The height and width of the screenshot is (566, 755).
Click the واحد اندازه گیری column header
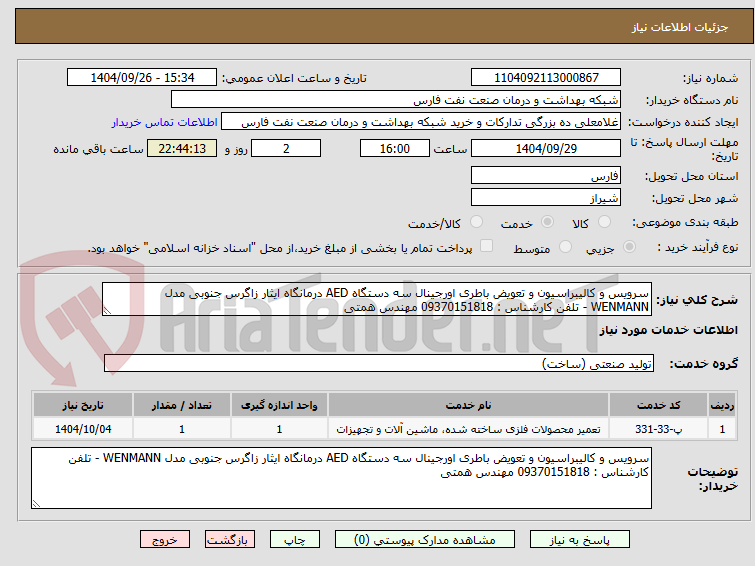click(279, 405)
